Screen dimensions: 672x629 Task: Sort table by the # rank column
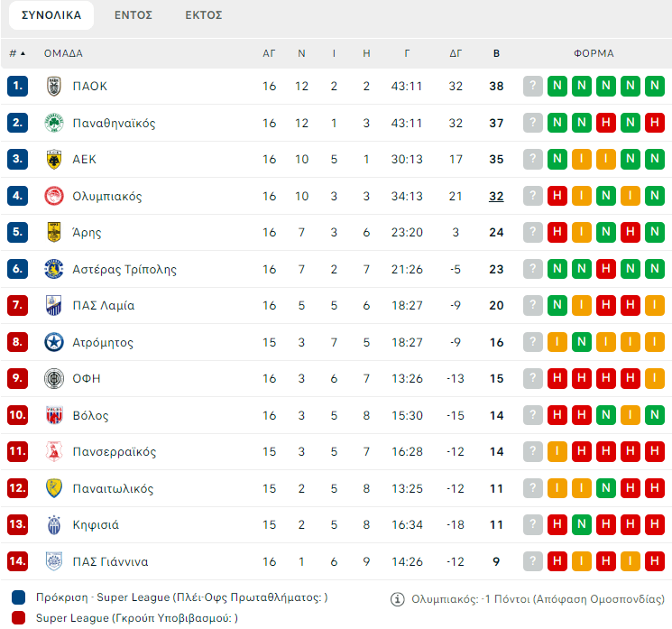tap(17, 53)
